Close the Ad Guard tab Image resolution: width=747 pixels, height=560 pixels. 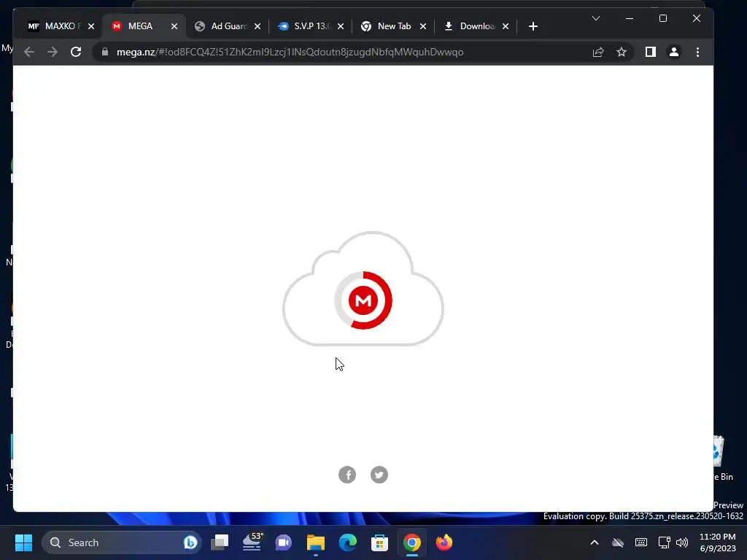click(x=258, y=26)
